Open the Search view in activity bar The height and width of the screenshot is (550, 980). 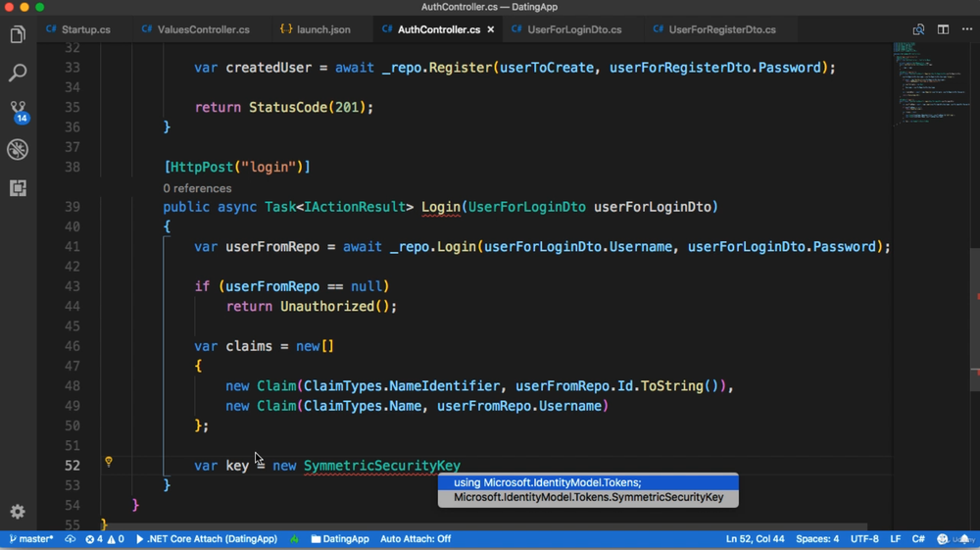coord(18,73)
